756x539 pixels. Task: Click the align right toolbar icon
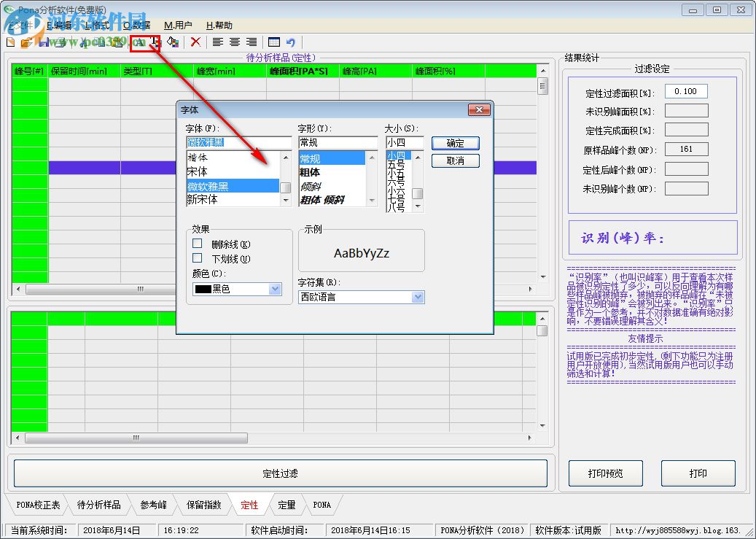[x=252, y=42]
